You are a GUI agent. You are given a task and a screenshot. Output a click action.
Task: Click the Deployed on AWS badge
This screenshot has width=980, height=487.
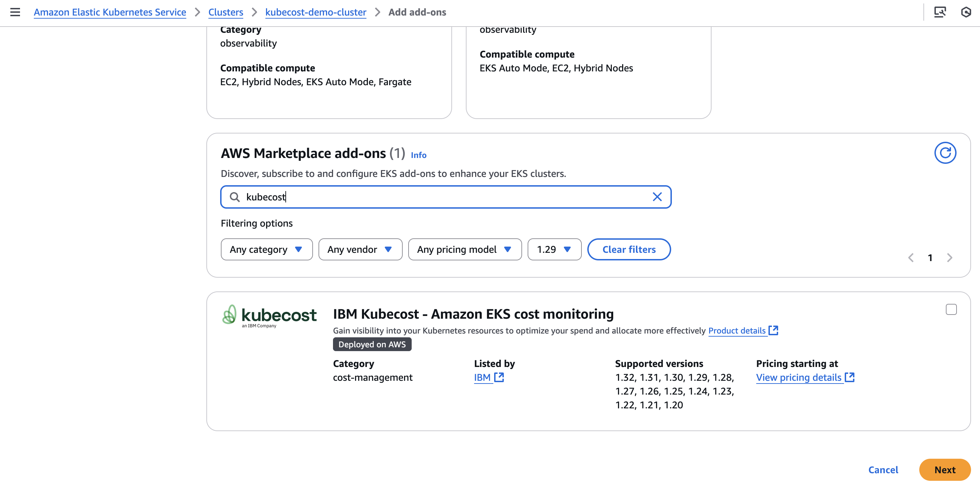(x=372, y=344)
